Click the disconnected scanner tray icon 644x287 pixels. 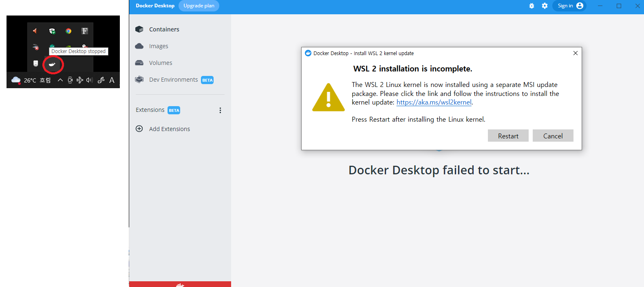35,47
